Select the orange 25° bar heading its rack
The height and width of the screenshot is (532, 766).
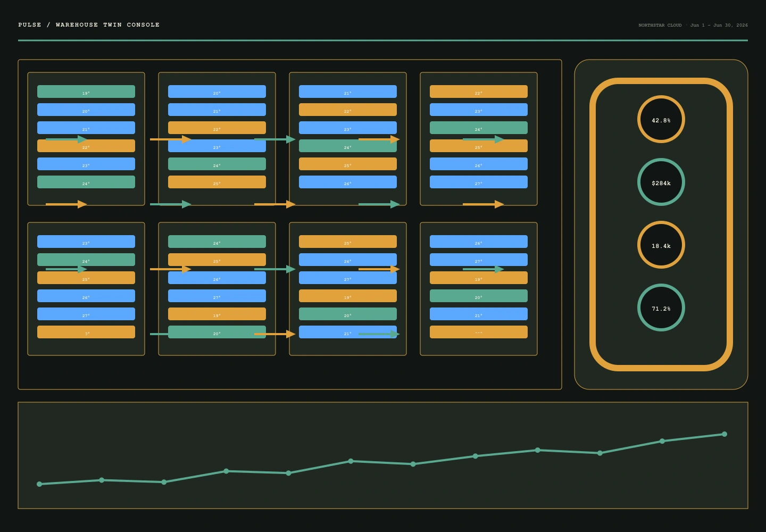pos(348,242)
